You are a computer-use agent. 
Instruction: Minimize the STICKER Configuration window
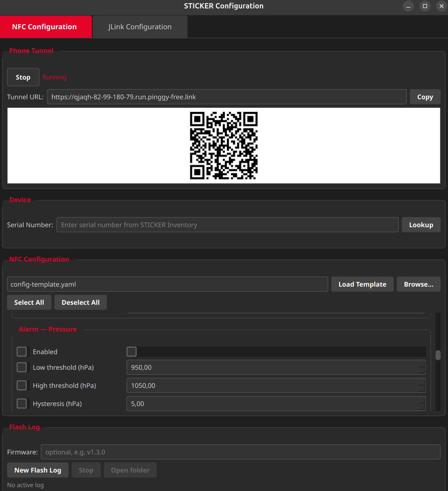point(408,6)
